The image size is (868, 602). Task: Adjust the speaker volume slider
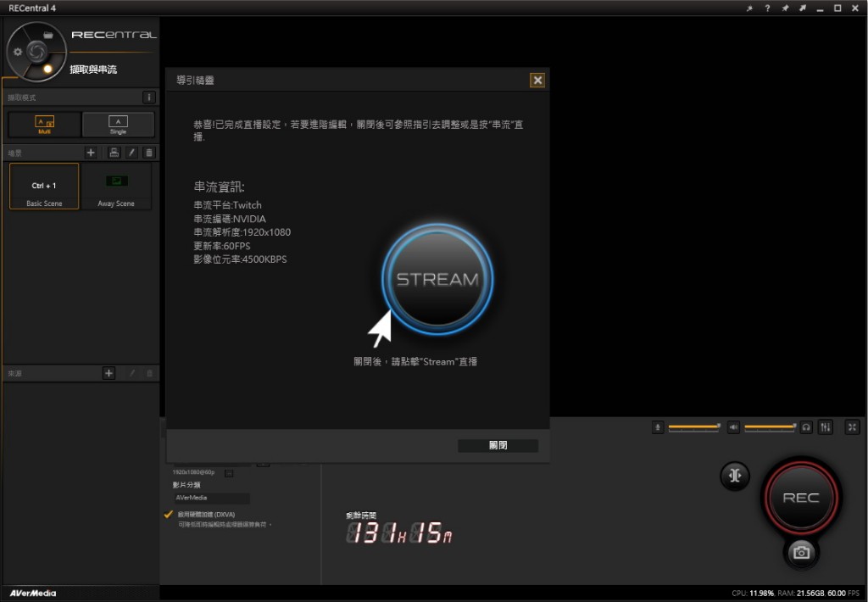771,427
